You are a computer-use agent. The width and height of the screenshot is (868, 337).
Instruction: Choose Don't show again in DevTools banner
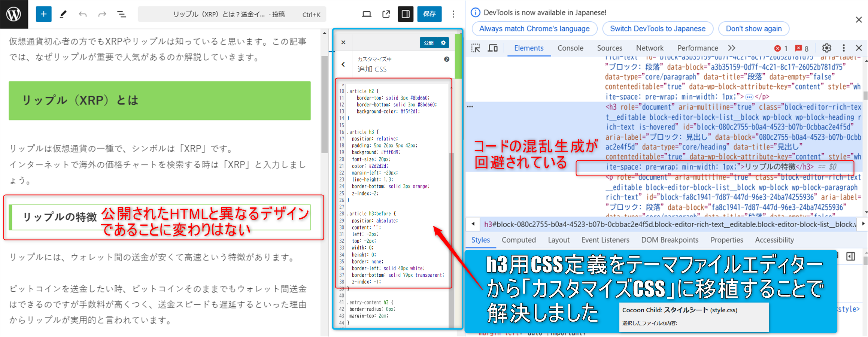[754, 28]
